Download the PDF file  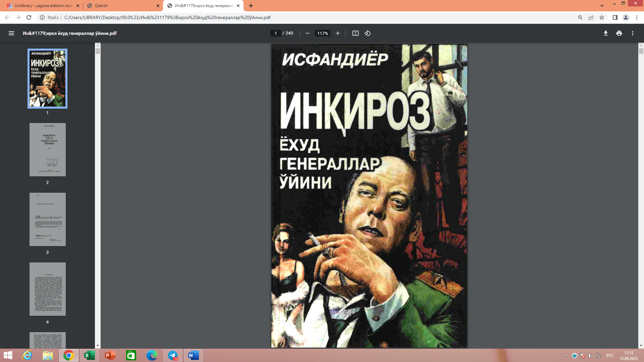[606, 33]
